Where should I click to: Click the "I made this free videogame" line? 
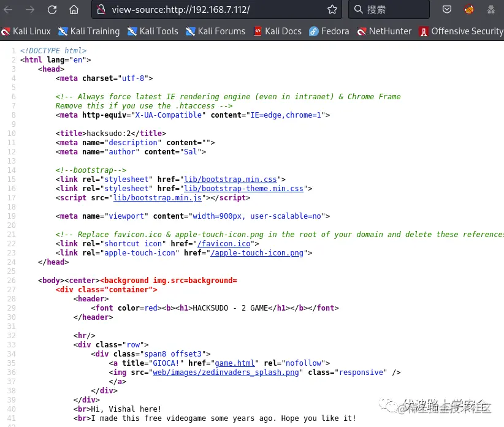coord(223,418)
